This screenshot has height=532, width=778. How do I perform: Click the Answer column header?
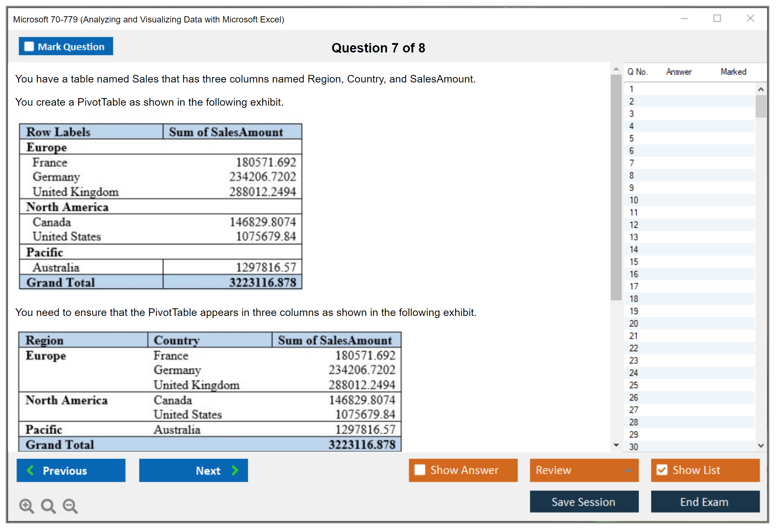[678, 72]
